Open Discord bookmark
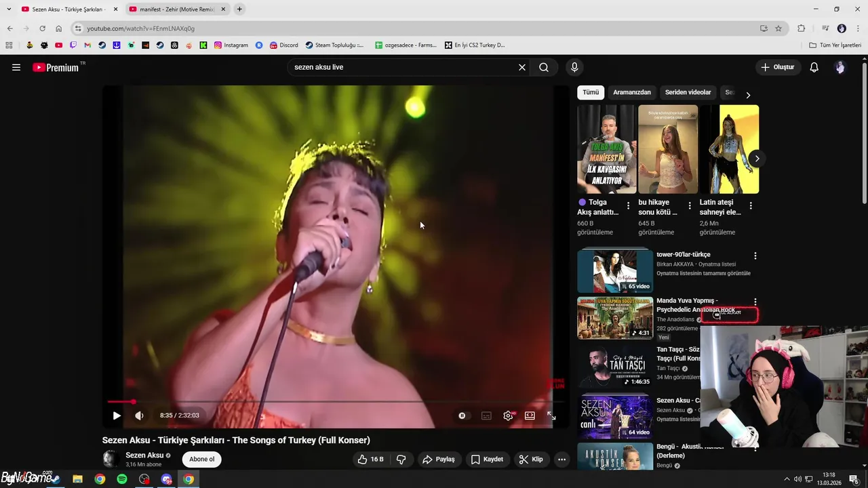The width and height of the screenshot is (868, 488). [283, 45]
